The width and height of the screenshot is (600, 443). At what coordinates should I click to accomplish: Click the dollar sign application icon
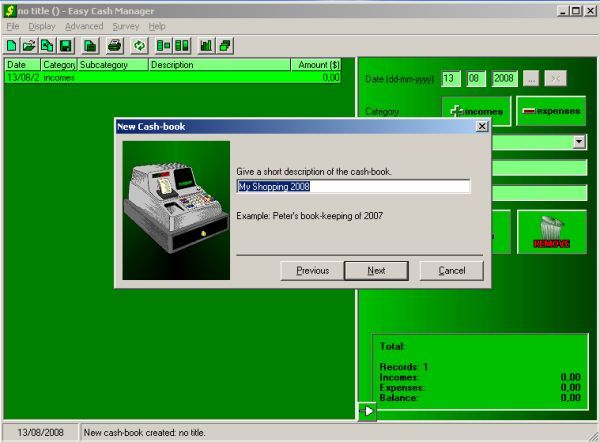[x=10, y=11]
